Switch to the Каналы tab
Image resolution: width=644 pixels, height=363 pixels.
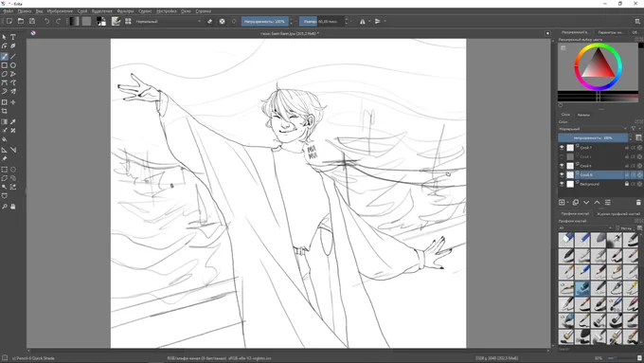click(x=583, y=115)
